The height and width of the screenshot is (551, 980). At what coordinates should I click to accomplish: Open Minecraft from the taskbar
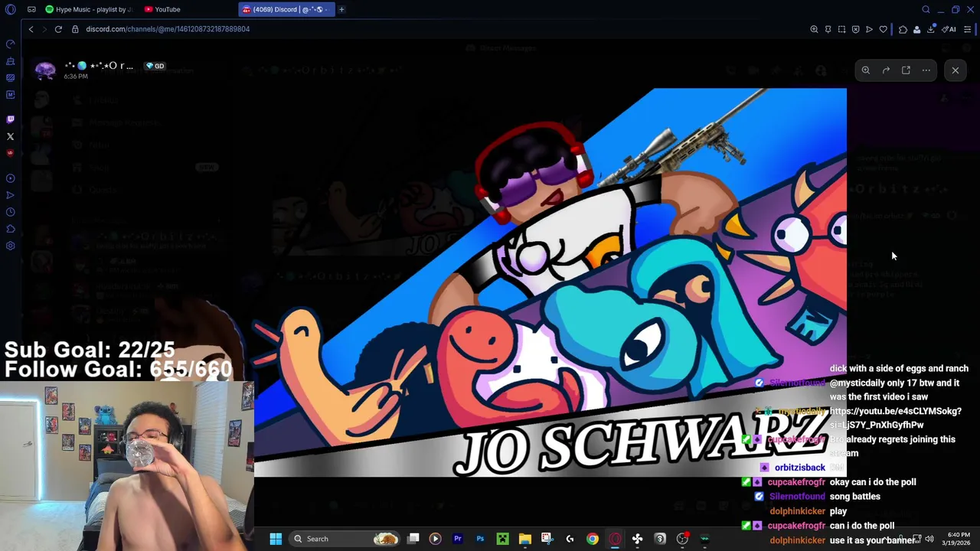502,539
